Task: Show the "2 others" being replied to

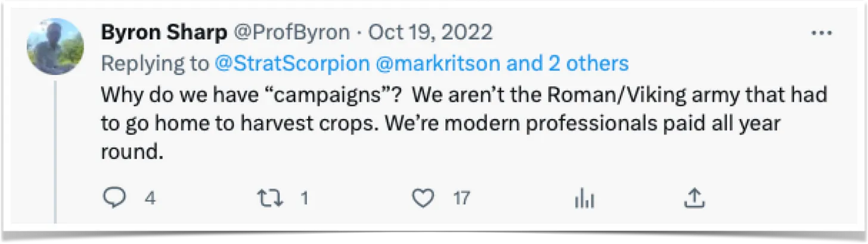Action: coord(589,63)
